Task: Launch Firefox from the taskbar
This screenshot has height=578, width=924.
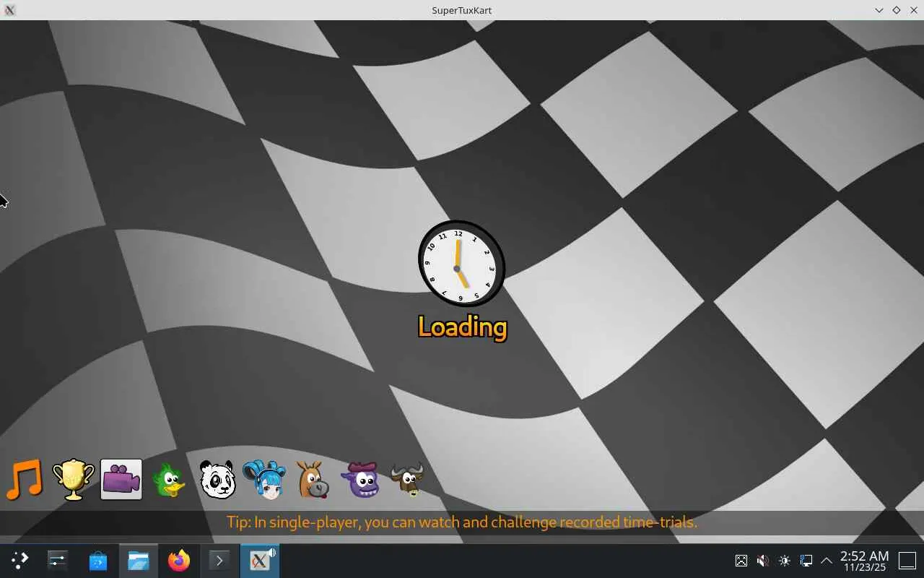Action: pyautogui.click(x=179, y=560)
